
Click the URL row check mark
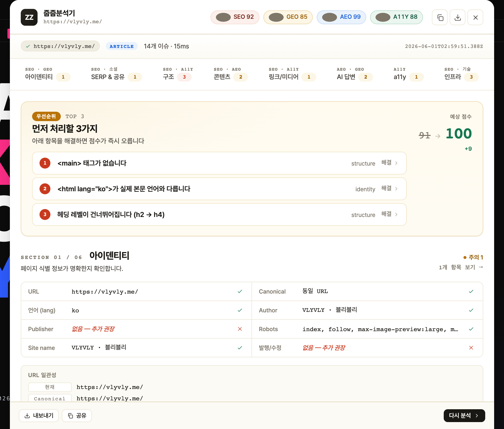coord(240,291)
